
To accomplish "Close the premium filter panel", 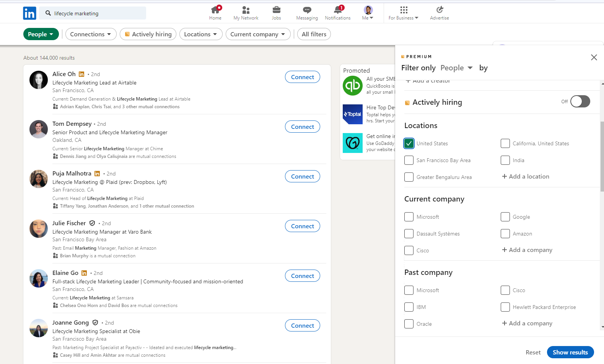I will pos(594,57).
